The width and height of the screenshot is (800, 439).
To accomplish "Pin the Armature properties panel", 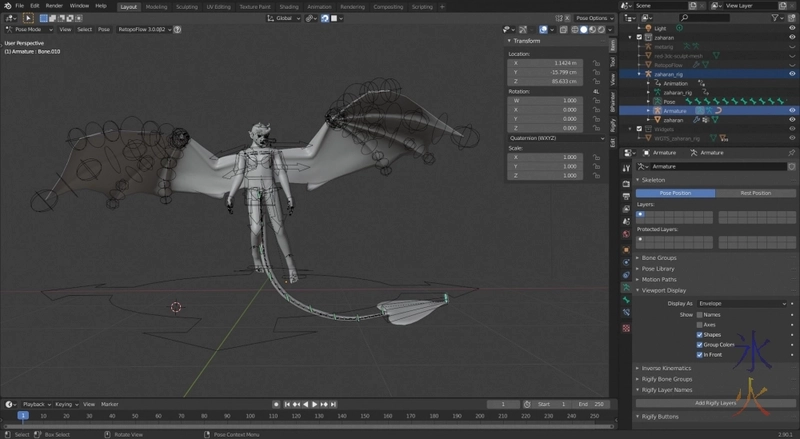I will click(x=791, y=152).
